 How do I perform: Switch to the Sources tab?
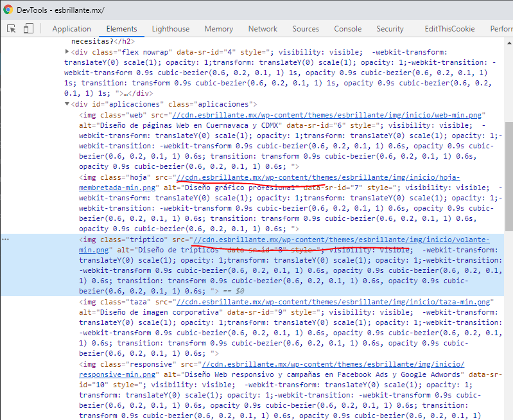[x=306, y=29]
